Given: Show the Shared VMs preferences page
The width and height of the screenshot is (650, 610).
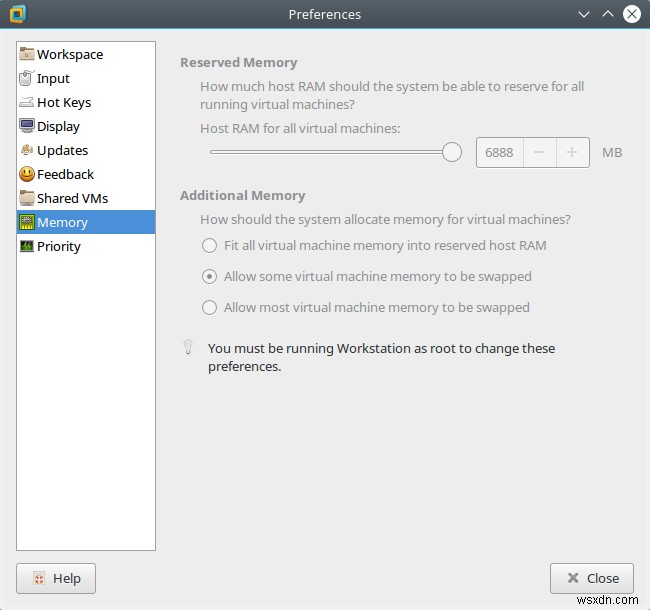Looking at the screenshot, I should (86, 198).
